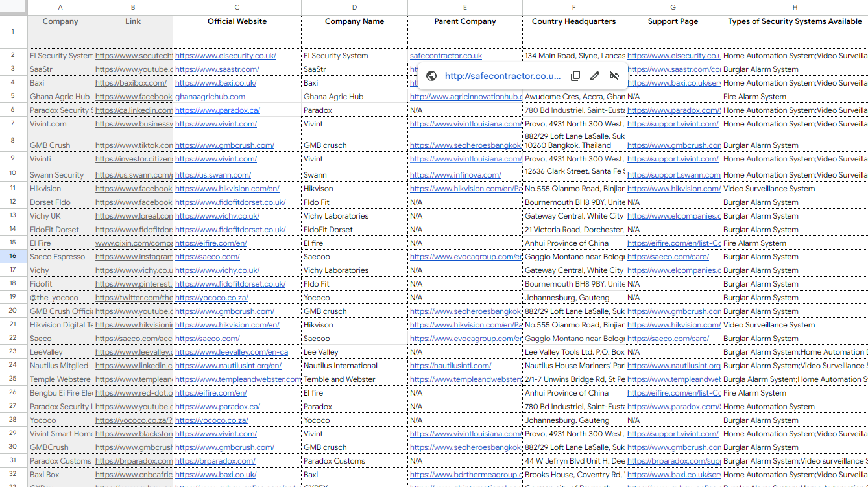Select the '44 W Jefryn Blvd Unit H' cell

(573, 461)
